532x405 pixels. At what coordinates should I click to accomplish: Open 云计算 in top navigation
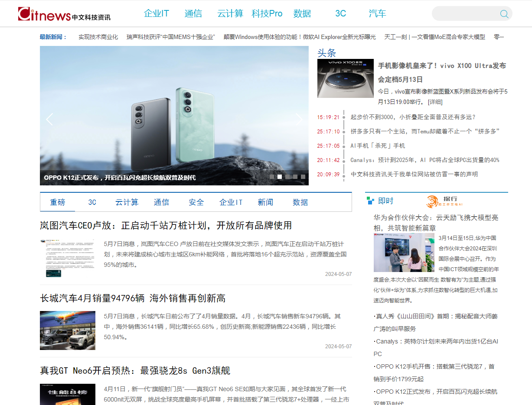click(230, 13)
